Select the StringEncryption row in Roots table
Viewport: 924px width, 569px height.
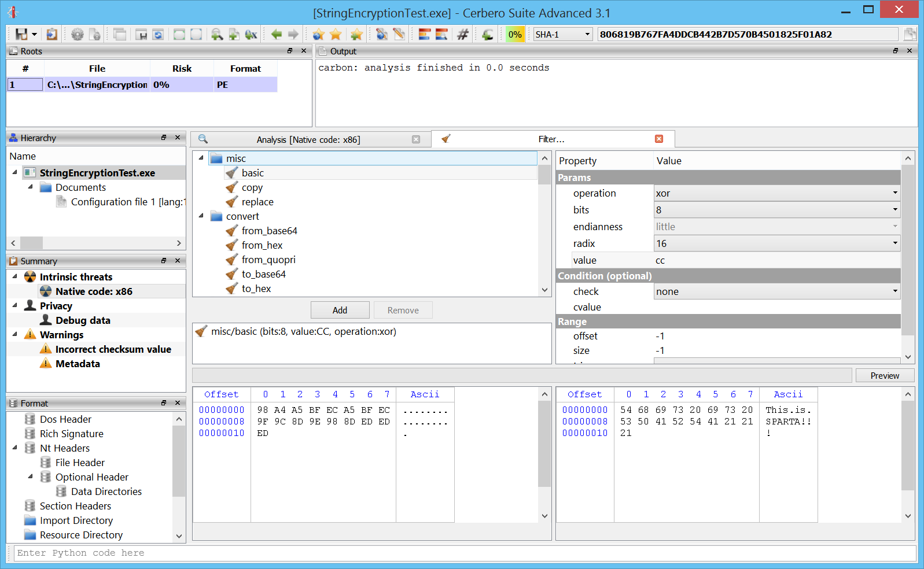pyautogui.click(x=142, y=84)
